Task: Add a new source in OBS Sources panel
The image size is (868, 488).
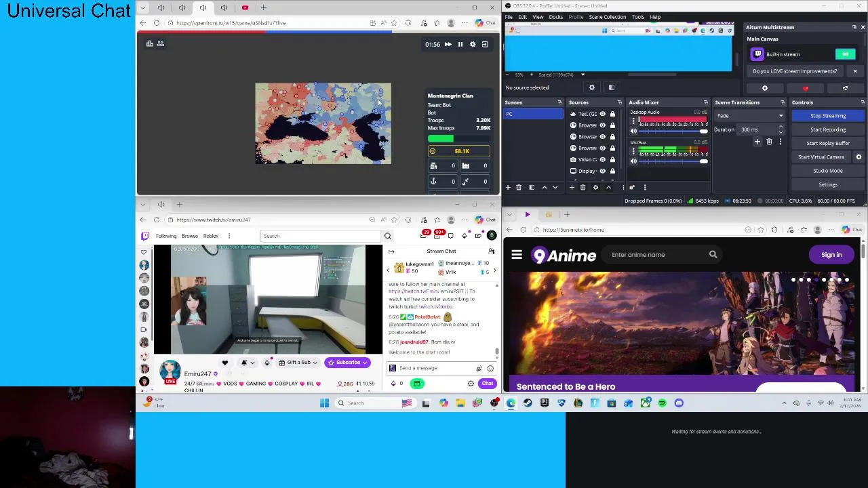Action: (572, 188)
